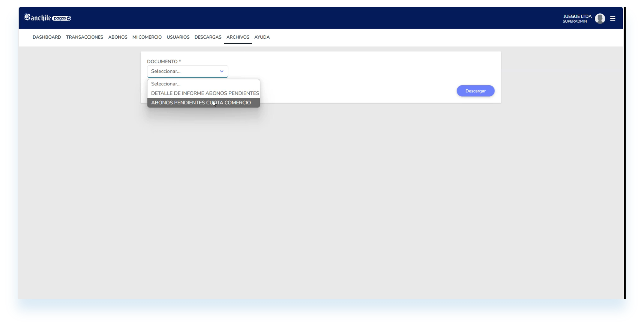Select the ARCHIVOS tab
This screenshot has height=327, width=644.
238,37
